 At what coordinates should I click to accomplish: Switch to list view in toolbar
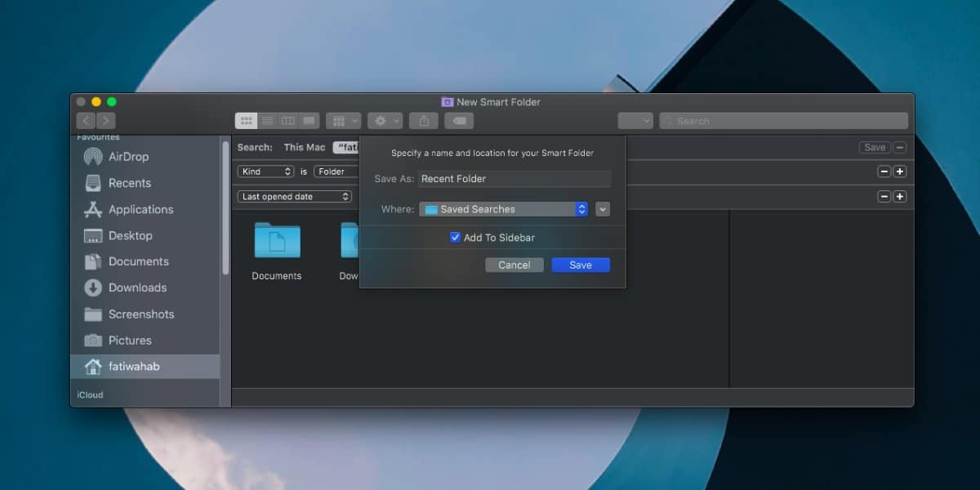267,121
